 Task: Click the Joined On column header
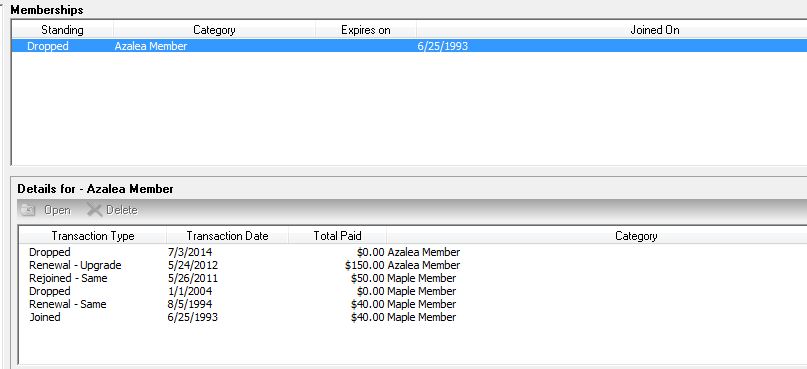click(655, 30)
